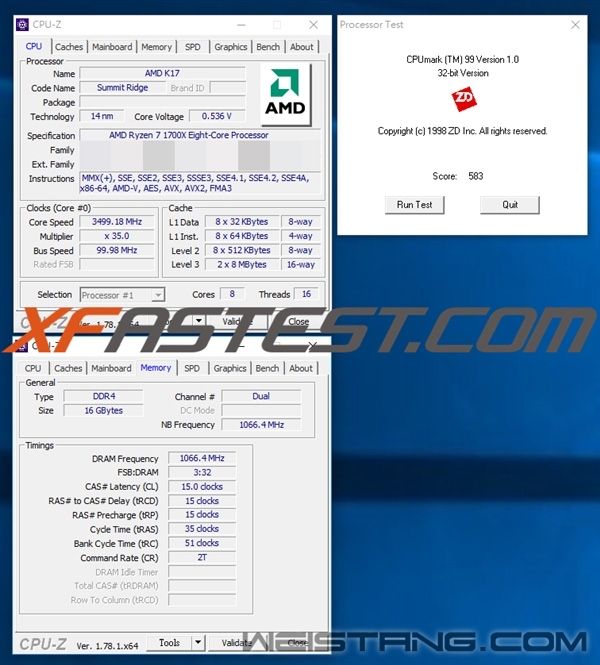Switch to CPU tab in lower CPU-Z window

[33, 368]
